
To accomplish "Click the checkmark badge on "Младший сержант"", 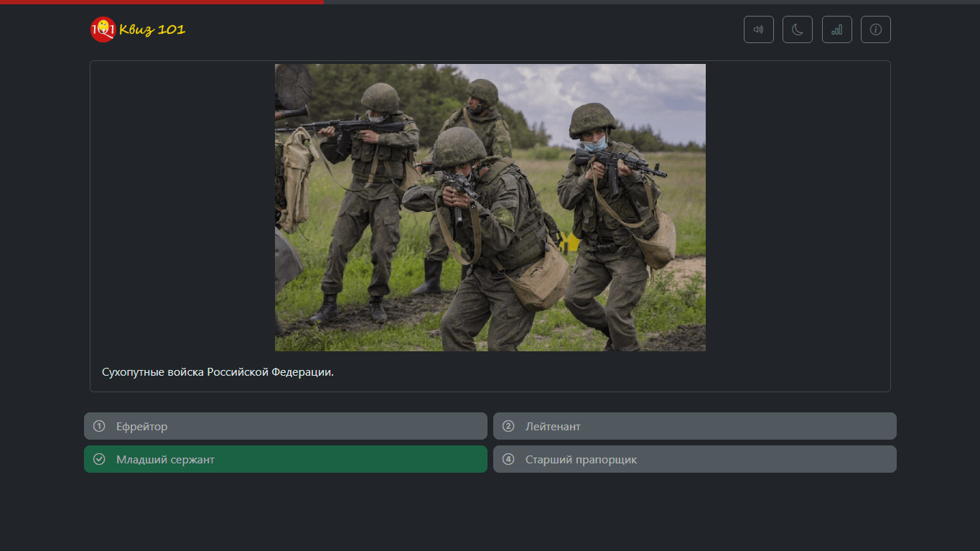I will click(99, 458).
